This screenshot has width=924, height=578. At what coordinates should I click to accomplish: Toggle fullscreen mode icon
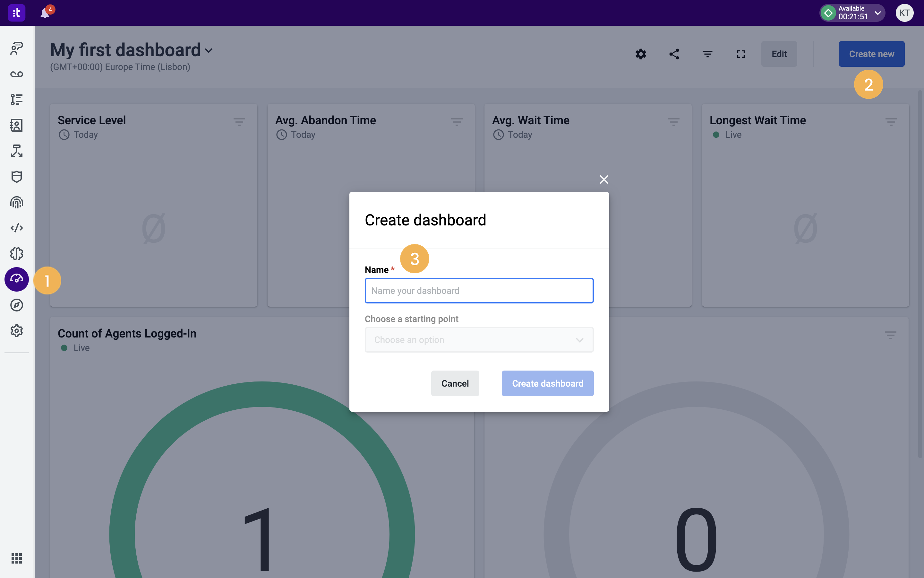[741, 54]
